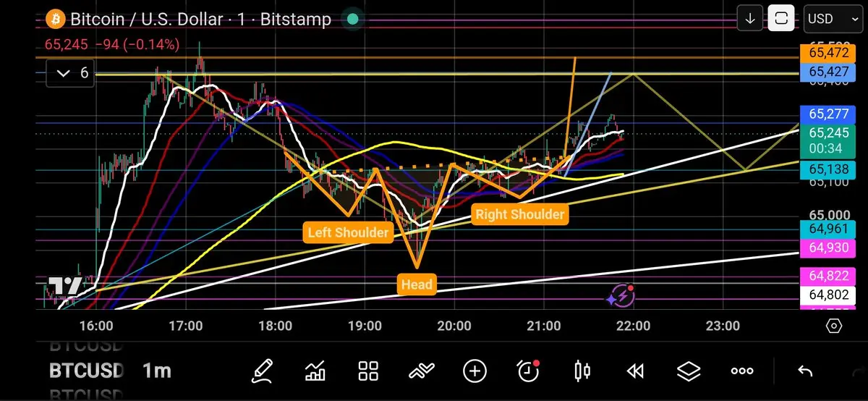
Task: Select the 65,138 cyan price label
Action: [x=829, y=170]
